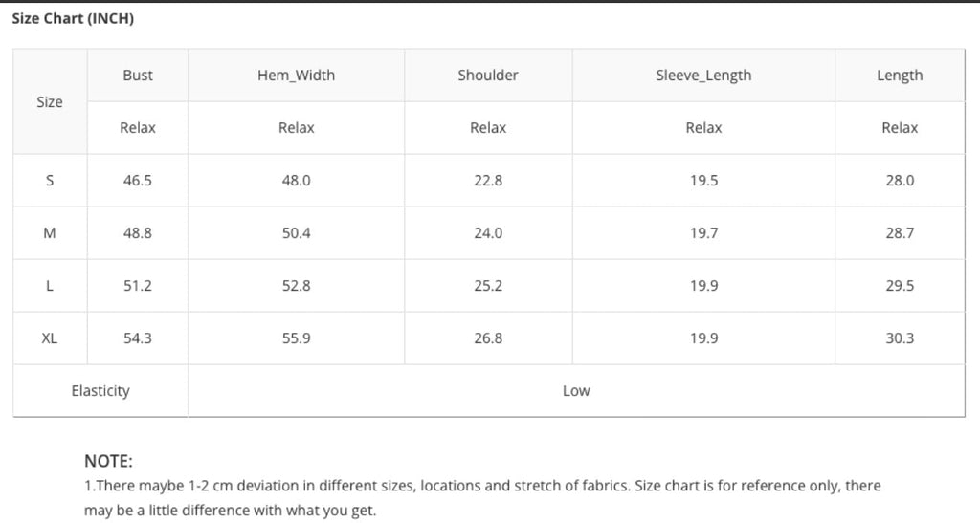Click the Size header cell
This screenshot has height=523, width=980.
pos(50,102)
